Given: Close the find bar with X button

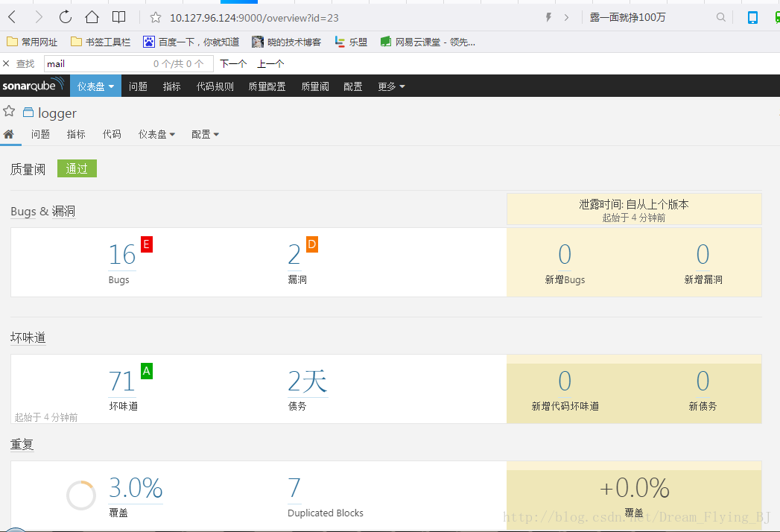Looking at the screenshot, I should click(x=6, y=63).
